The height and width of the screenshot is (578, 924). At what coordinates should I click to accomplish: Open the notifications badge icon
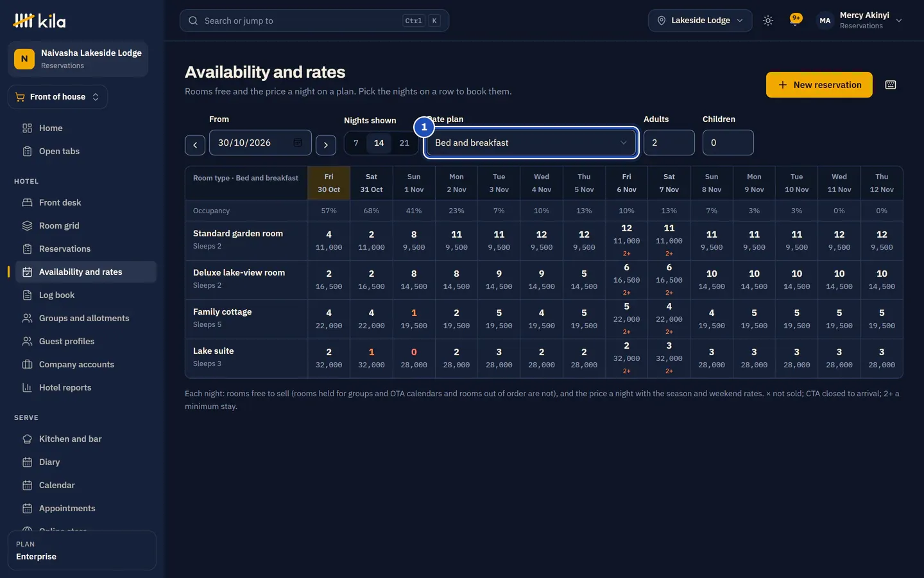[x=796, y=21]
